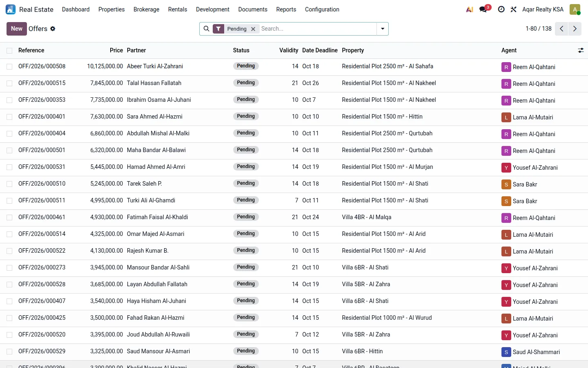
Task: Open the Development menu
Action: (x=212, y=9)
